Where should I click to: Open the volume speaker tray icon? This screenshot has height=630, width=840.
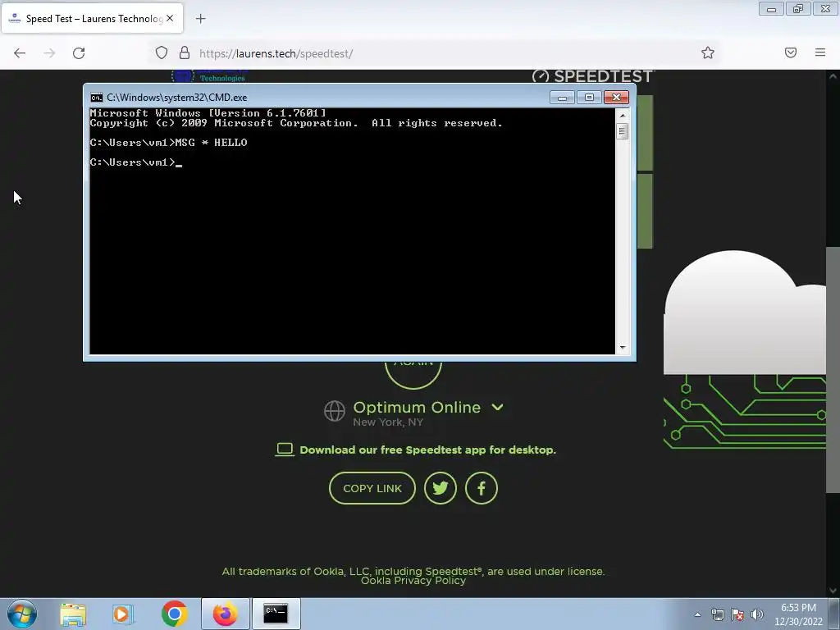click(x=757, y=614)
